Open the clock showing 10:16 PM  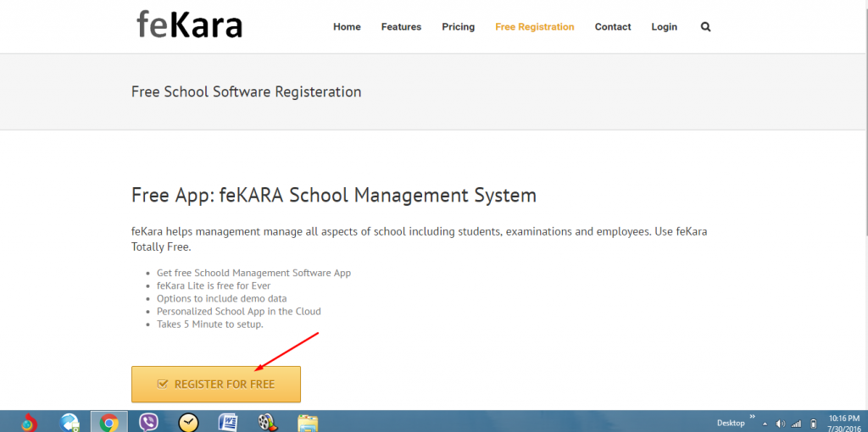pos(845,424)
